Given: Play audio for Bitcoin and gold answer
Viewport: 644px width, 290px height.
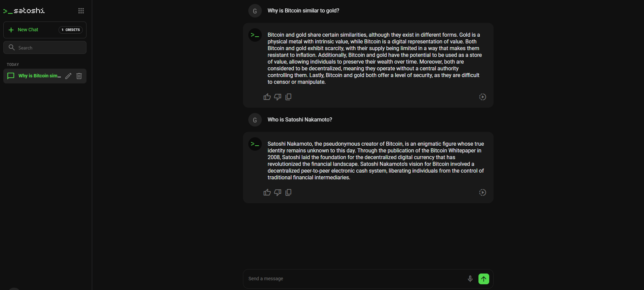Looking at the screenshot, I should (x=482, y=97).
